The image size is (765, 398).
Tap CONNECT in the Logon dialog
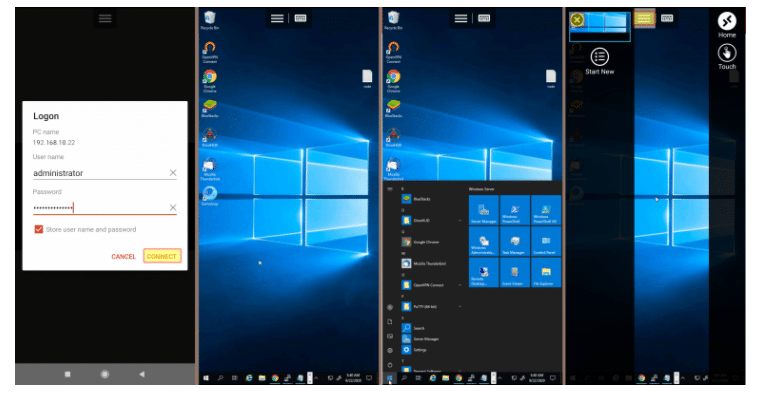[162, 256]
